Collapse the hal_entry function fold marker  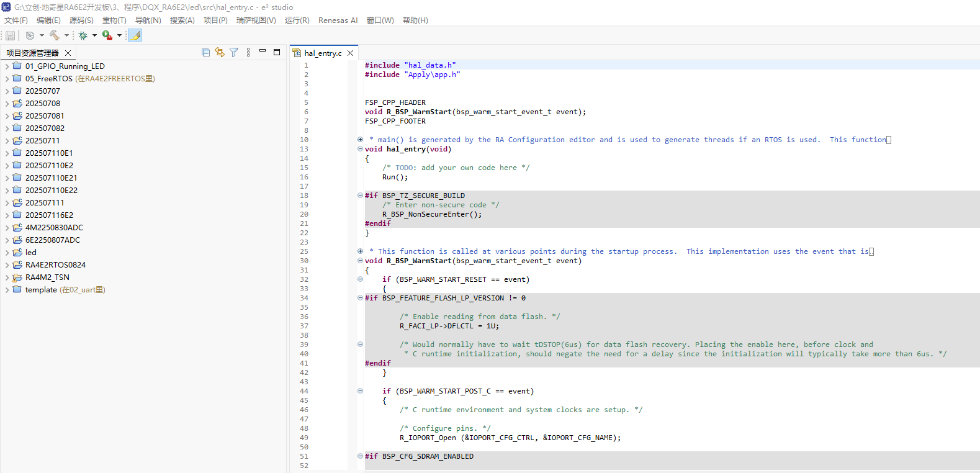click(360, 149)
